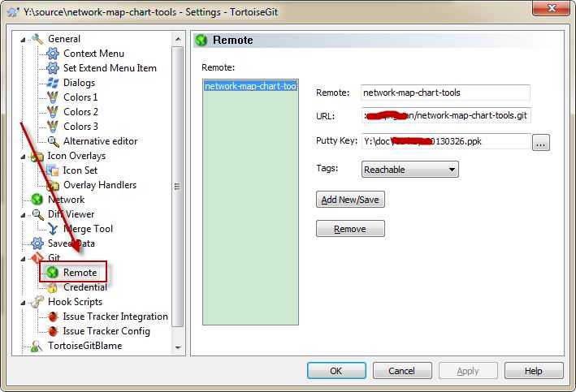Open the Colors 3 settings page

(x=80, y=127)
